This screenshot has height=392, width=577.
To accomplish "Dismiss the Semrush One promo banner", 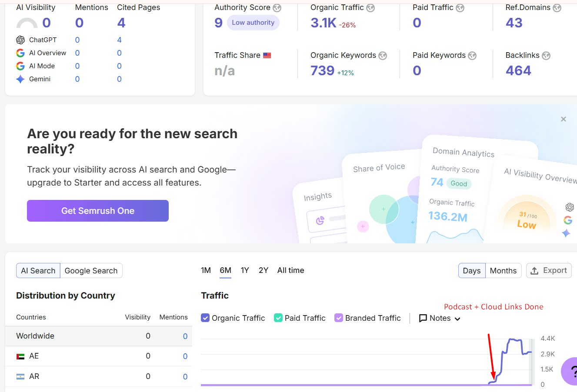I will pos(564,119).
